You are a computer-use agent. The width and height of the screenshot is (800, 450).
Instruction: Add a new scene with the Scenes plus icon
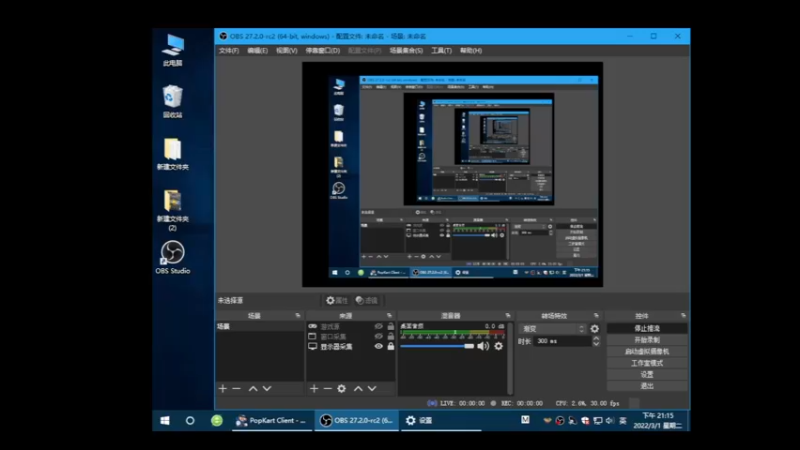coord(222,389)
